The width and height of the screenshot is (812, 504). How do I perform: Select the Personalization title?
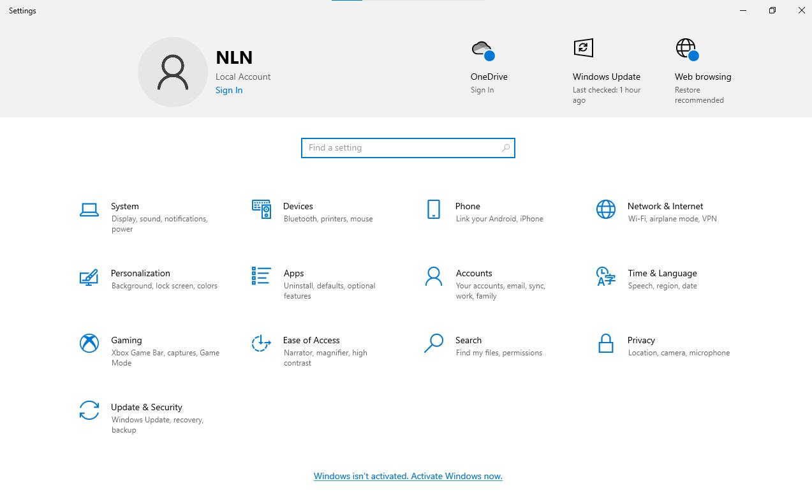140,273
